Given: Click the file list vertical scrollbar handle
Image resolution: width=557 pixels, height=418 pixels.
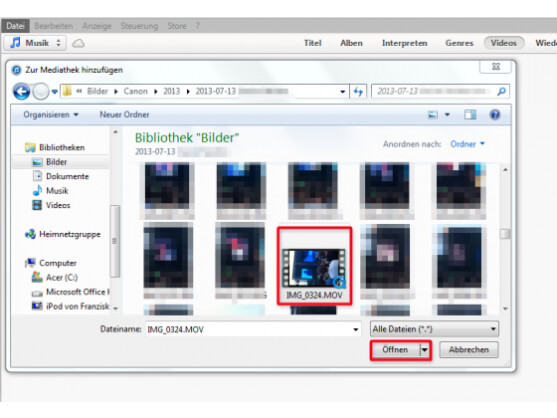Looking at the screenshot, I should (x=505, y=234).
